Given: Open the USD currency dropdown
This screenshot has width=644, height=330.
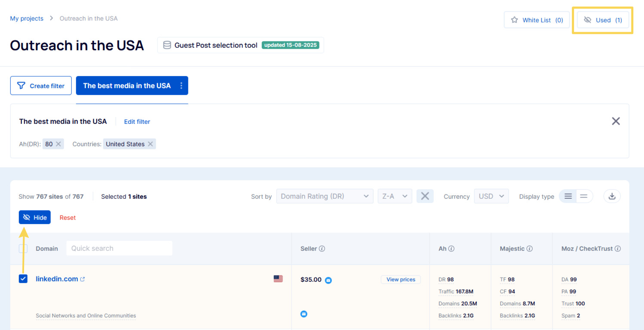Looking at the screenshot, I should click(491, 196).
